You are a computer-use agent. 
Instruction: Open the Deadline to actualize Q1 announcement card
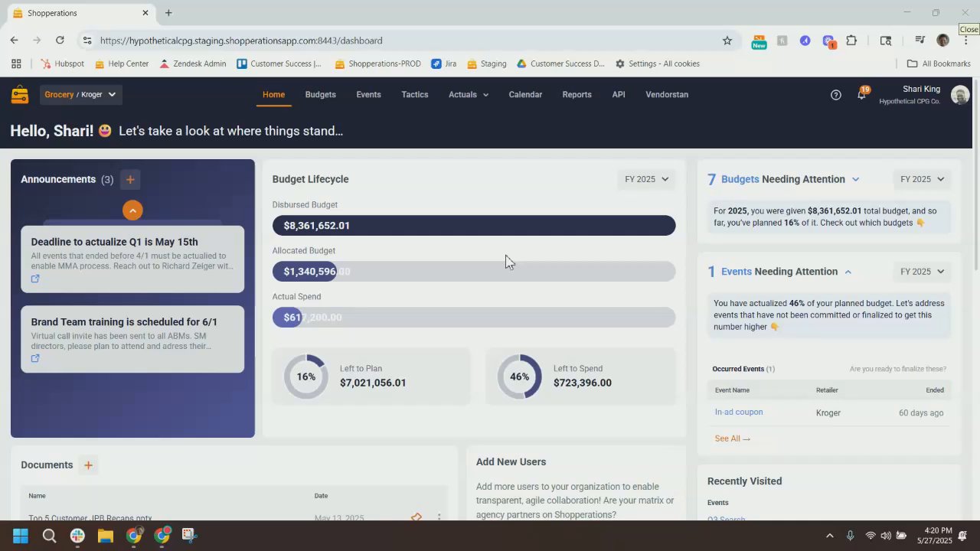pyautogui.click(x=132, y=259)
